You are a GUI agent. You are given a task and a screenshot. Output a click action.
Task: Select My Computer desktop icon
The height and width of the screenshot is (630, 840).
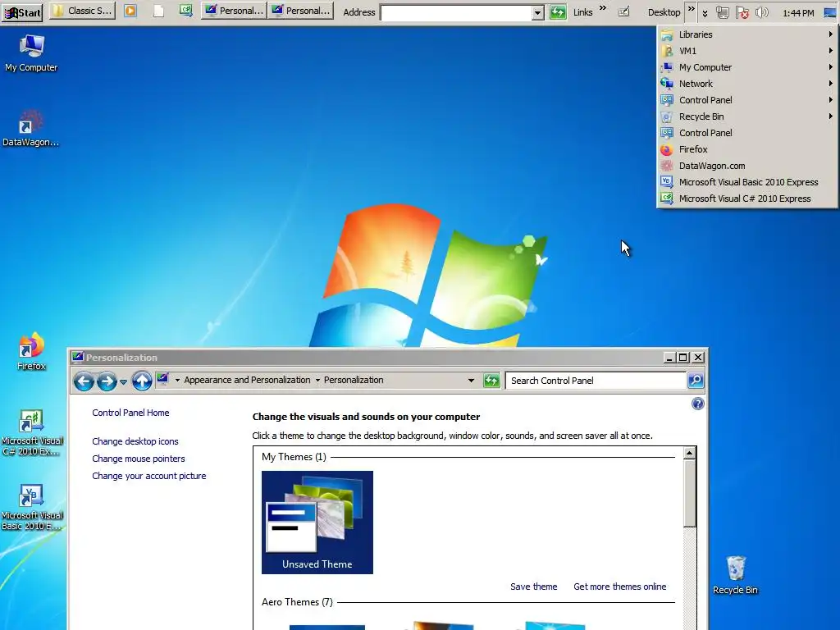coord(31,52)
